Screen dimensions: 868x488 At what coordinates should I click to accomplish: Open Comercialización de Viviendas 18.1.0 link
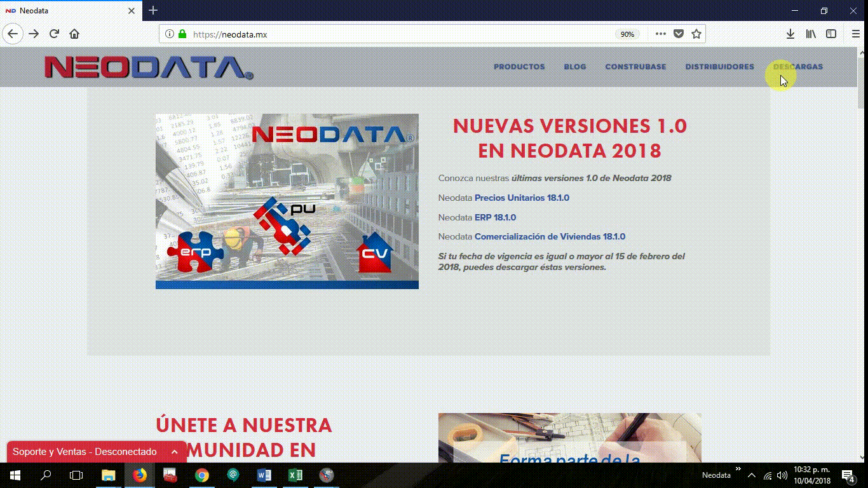point(550,236)
